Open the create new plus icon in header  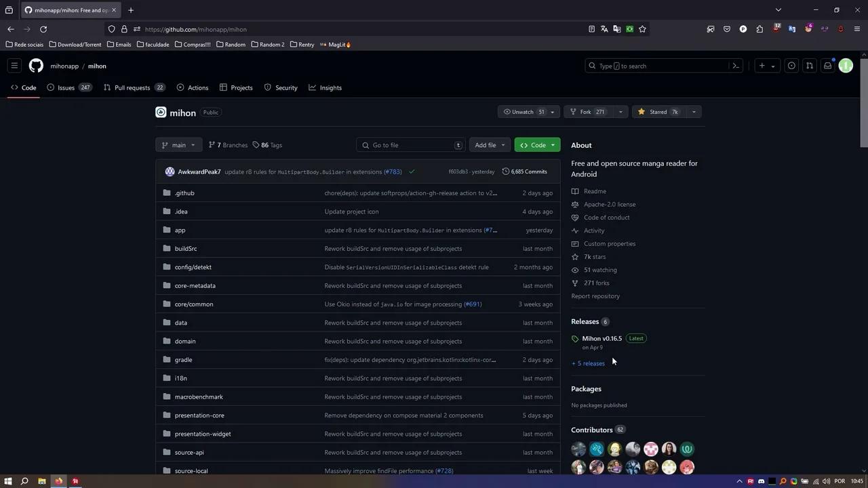pos(764,66)
